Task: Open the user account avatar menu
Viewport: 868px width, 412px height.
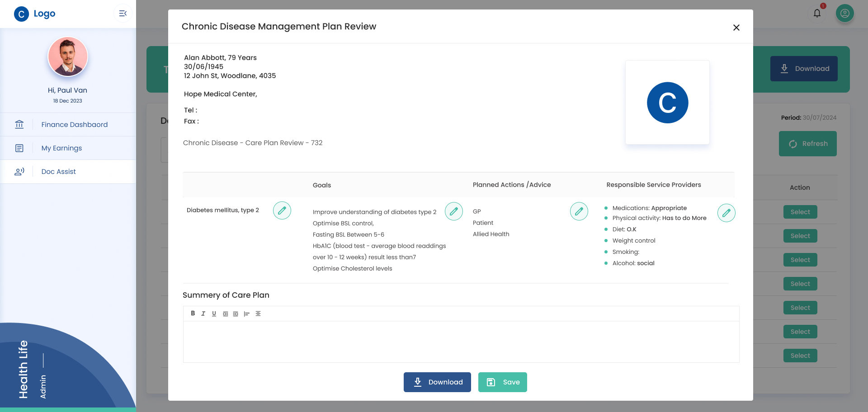Action: pyautogui.click(x=845, y=14)
